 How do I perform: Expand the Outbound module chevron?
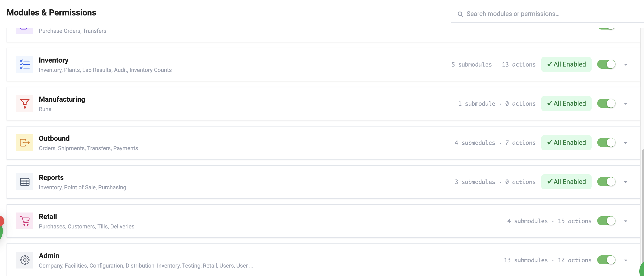tap(626, 143)
